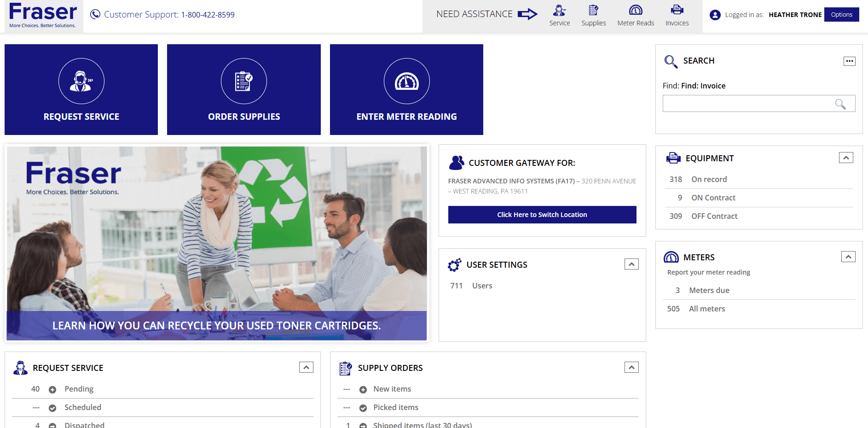This screenshot has height=428, width=868.
Task: Click the Search panel magnifier heading icon
Action: point(671,61)
